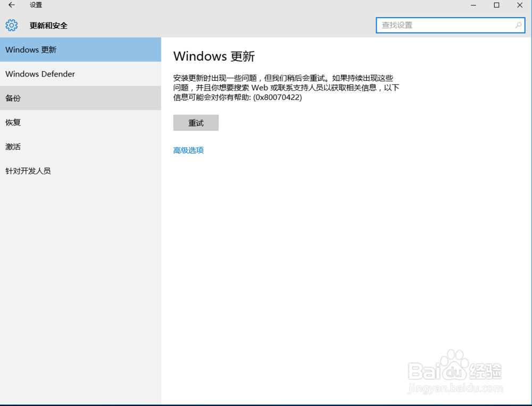Screen dimensions: 532x406
Task: Open the 恢复 section
Action: pyautogui.click(x=80, y=122)
